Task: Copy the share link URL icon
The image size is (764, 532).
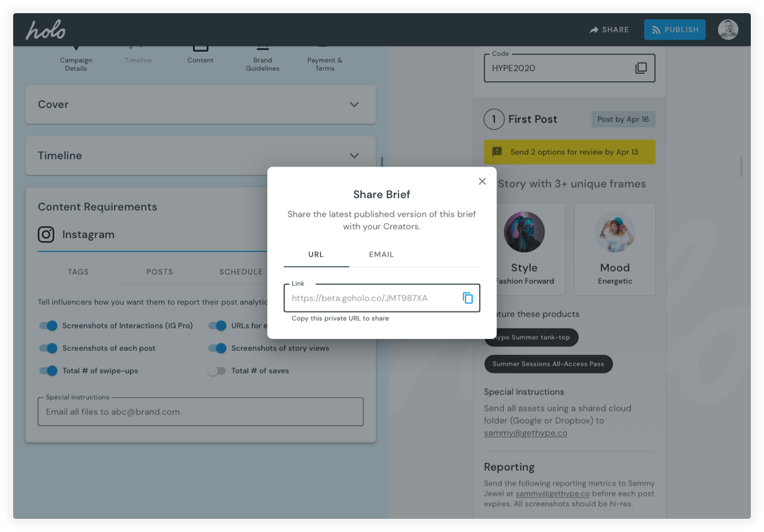Action: click(468, 298)
